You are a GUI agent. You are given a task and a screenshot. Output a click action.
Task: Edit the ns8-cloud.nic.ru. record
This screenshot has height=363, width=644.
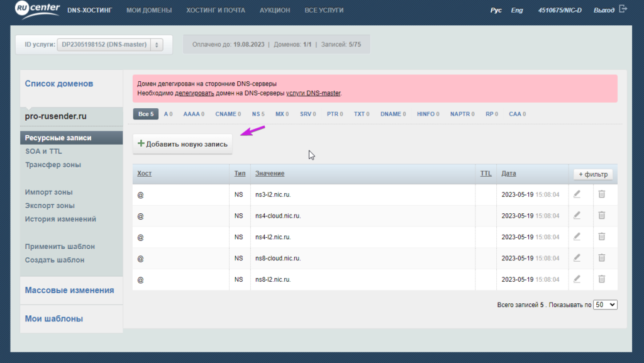(x=577, y=258)
